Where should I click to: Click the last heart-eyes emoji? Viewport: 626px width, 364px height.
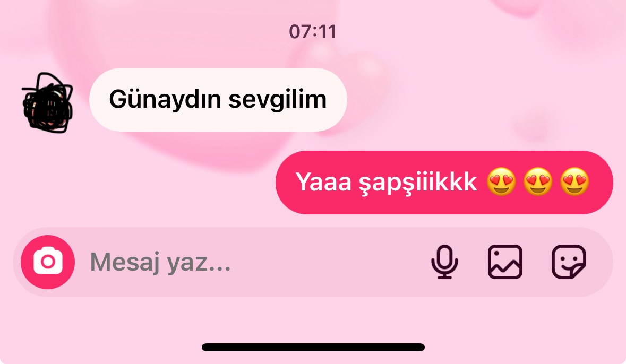coord(574,181)
